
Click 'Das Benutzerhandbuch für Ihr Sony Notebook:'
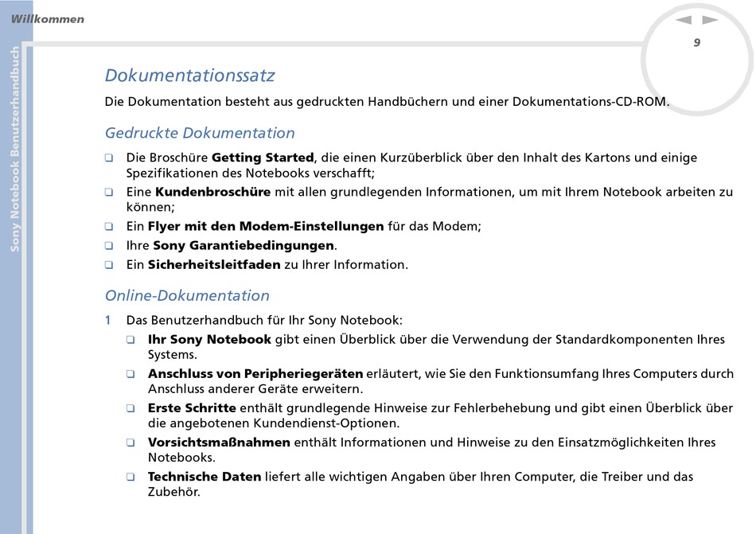[264, 321]
